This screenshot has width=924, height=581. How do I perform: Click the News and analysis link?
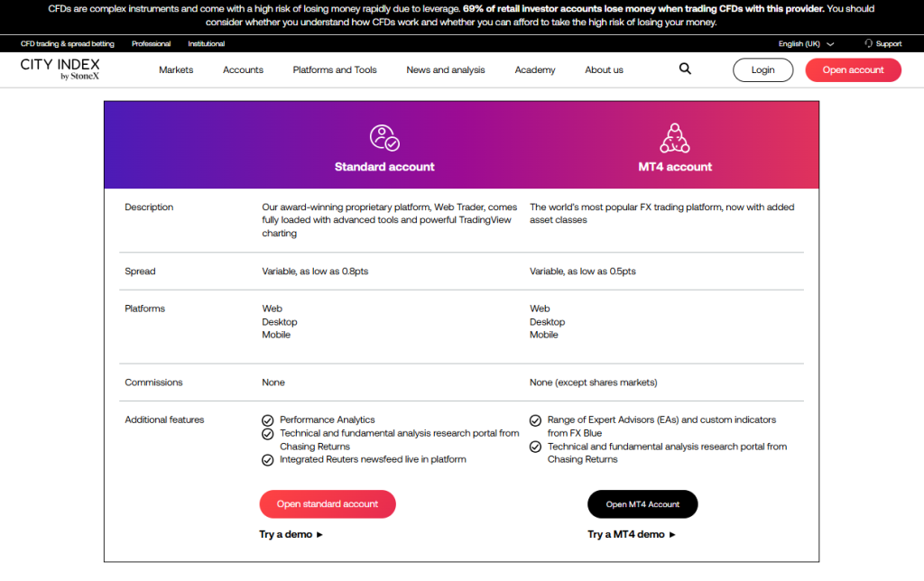tap(445, 69)
